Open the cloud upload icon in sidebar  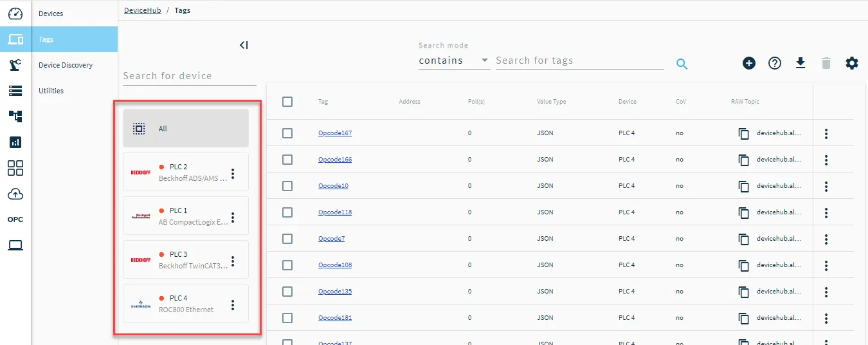[15, 194]
